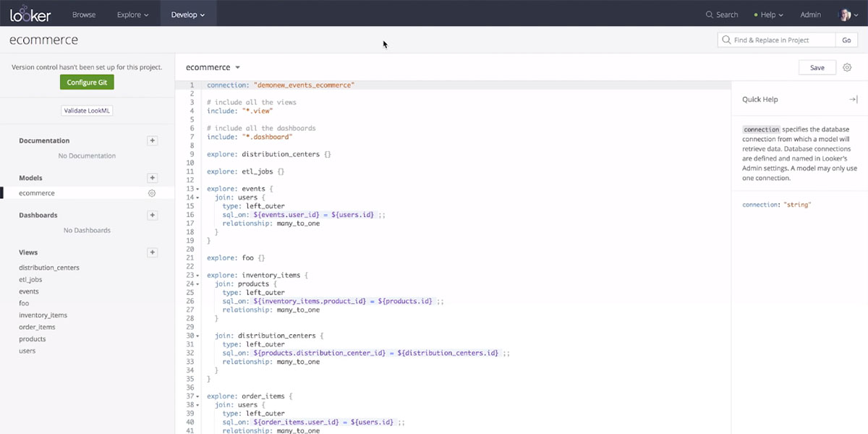The image size is (868, 434).
Task: Save the current LookML file
Action: tap(817, 67)
